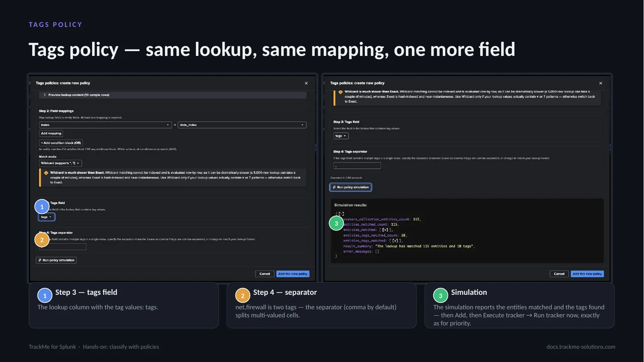
Task: Click orange numbered marker 2 beside Tags separator
Action: click(x=42, y=240)
